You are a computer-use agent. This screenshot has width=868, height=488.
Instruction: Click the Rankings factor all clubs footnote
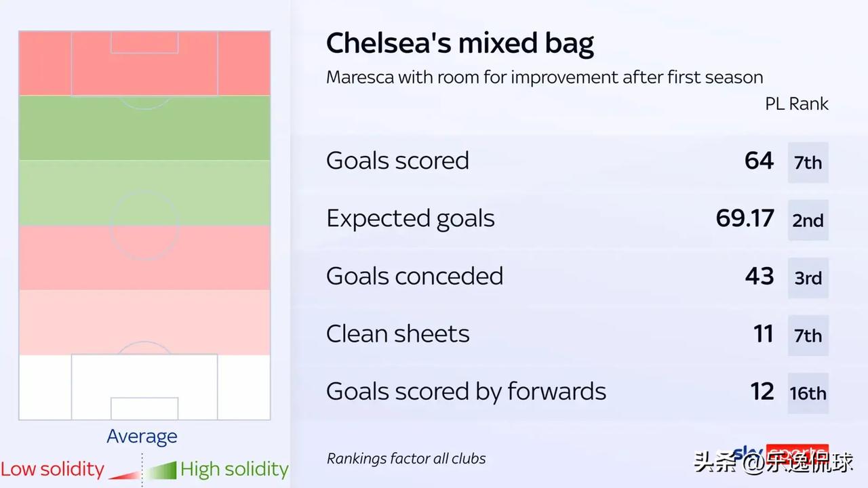[x=406, y=458]
